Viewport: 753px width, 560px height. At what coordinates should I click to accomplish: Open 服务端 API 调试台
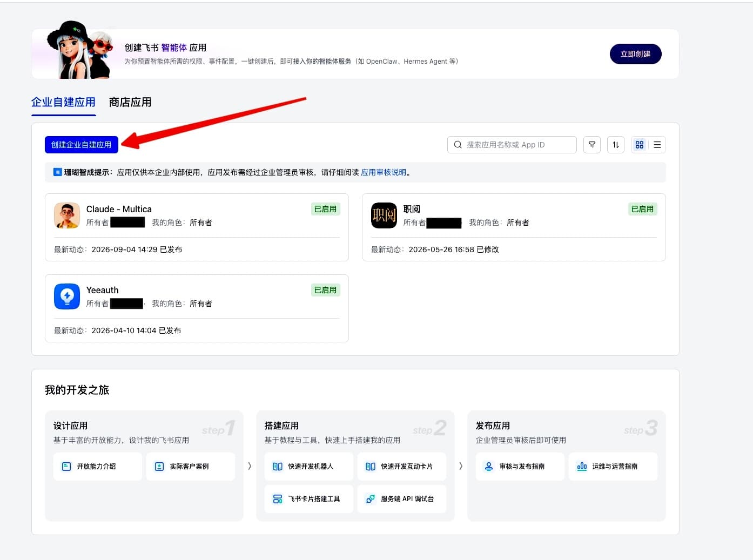coord(402,499)
